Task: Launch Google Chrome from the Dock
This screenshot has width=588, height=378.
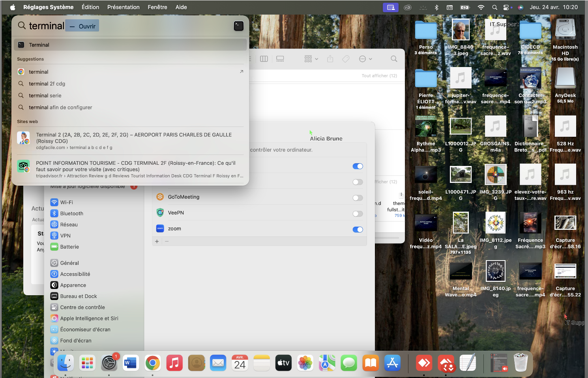Action: tap(153, 363)
